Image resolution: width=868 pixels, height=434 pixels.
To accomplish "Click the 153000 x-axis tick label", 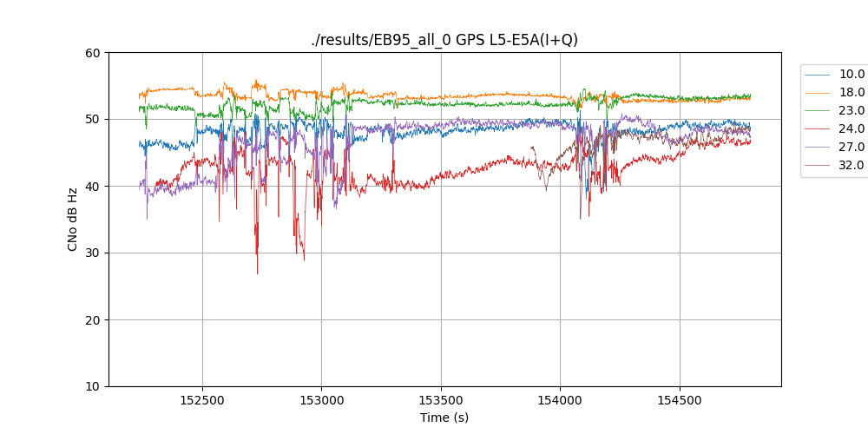I will click(x=321, y=401).
